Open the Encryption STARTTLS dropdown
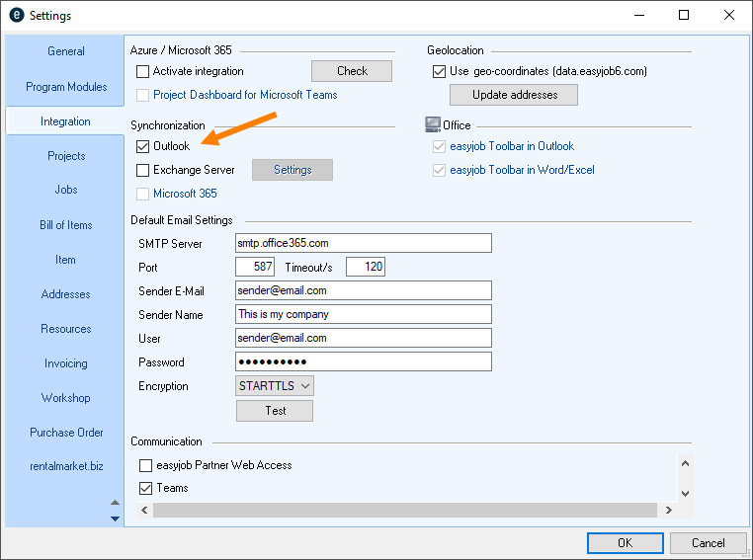753x560 pixels. (275, 386)
